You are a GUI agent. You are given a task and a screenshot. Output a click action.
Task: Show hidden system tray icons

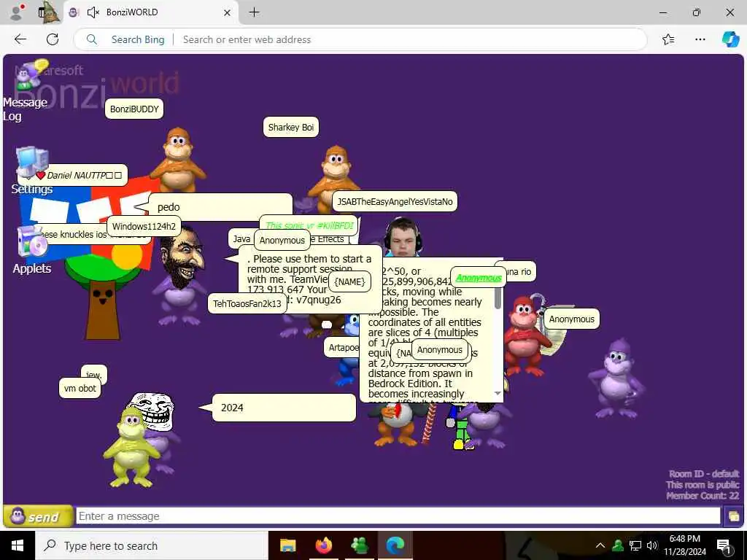600,545
